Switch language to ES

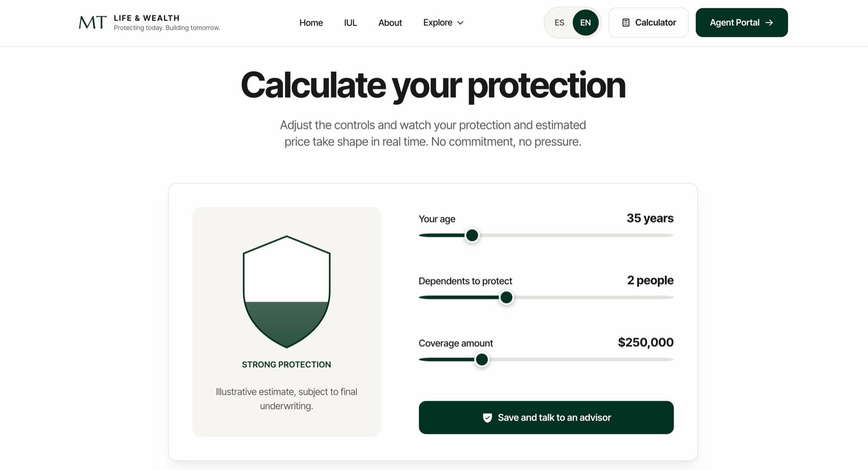click(559, 23)
